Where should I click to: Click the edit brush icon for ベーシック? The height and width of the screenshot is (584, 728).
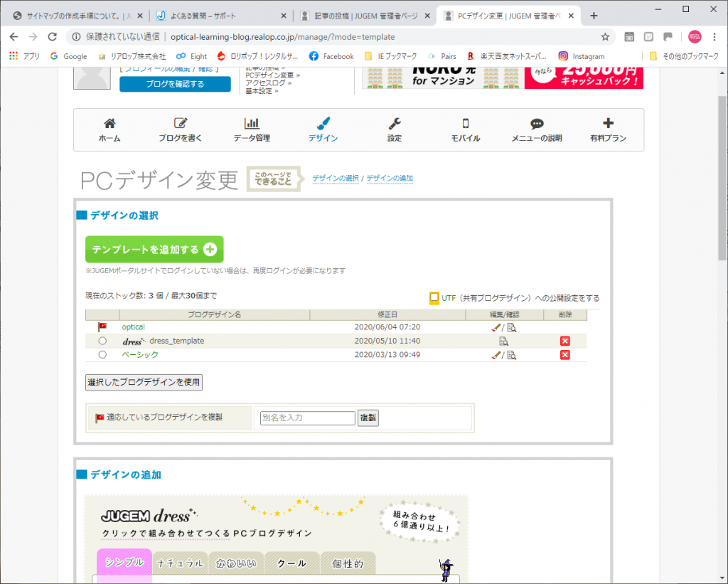(x=496, y=356)
